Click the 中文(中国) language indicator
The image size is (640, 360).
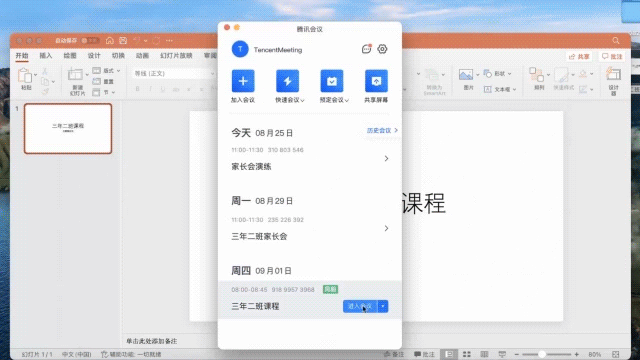tap(76, 354)
